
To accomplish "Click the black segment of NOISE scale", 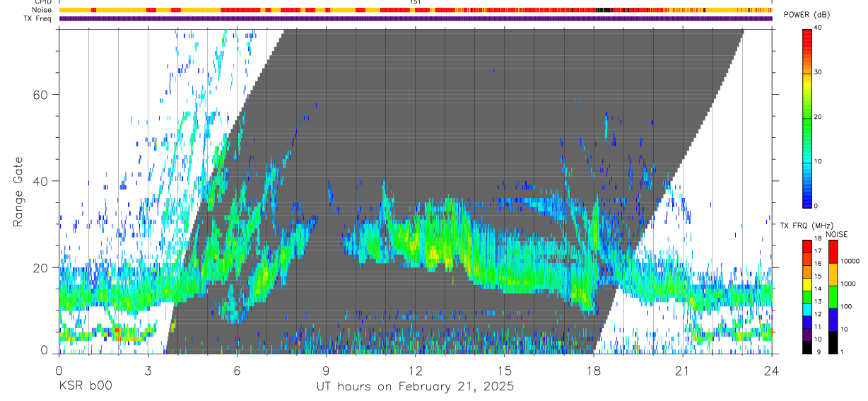I will (x=833, y=342).
